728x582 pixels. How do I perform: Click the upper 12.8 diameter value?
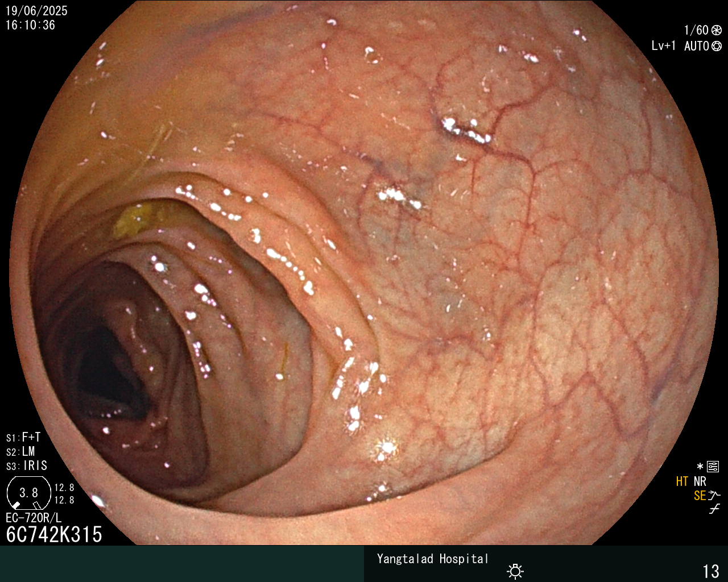click(x=64, y=488)
